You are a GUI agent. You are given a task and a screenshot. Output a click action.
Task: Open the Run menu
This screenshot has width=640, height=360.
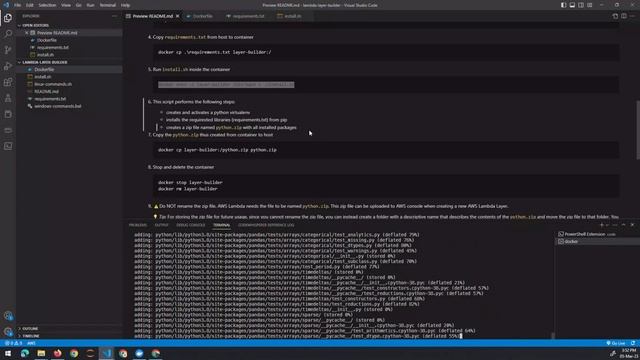click(x=90, y=5)
